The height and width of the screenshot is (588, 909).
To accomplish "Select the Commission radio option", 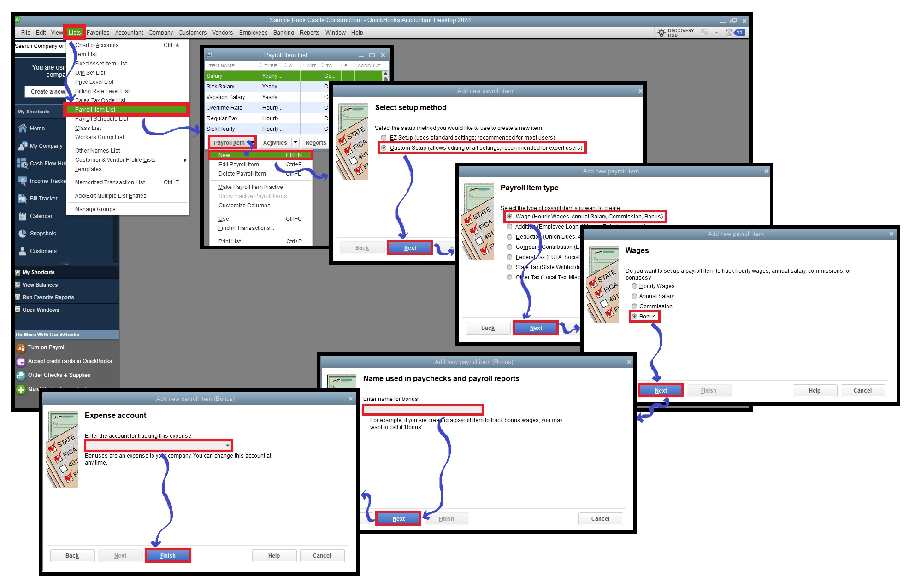I will pos(634,306).
